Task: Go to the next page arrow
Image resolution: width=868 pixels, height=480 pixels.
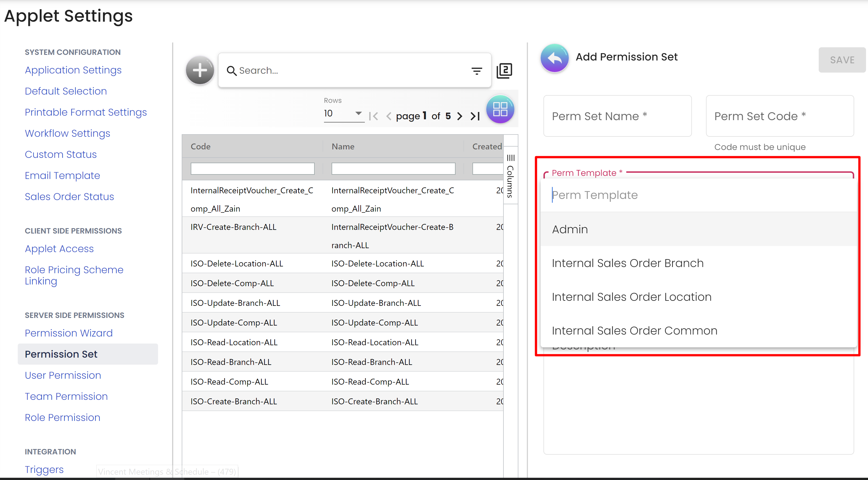Action: click(459, 116)
